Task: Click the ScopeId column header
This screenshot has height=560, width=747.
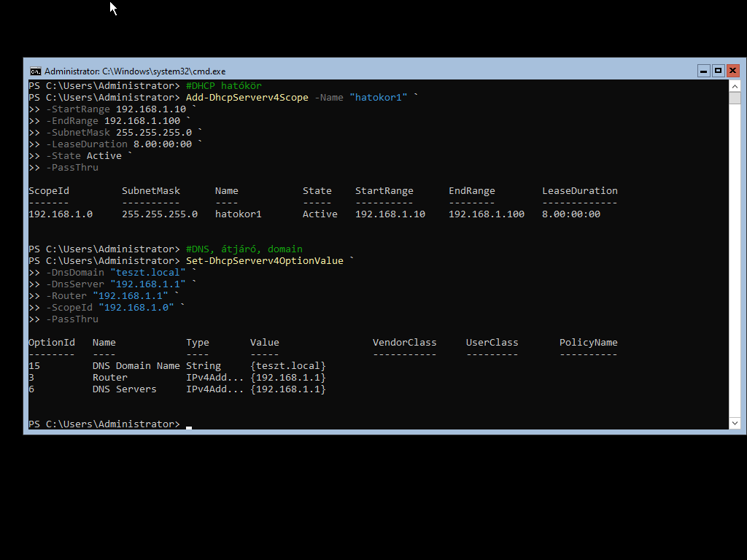Action: (49, 191)
